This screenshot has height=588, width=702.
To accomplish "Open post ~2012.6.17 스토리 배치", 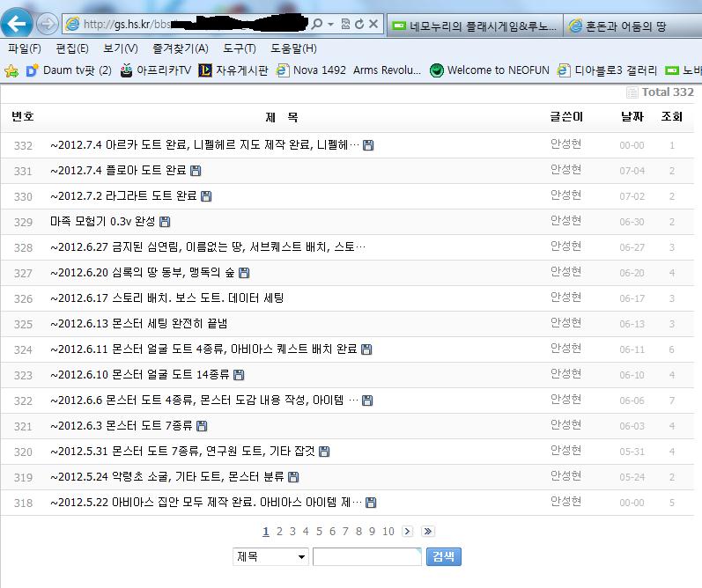I will 167,298.
